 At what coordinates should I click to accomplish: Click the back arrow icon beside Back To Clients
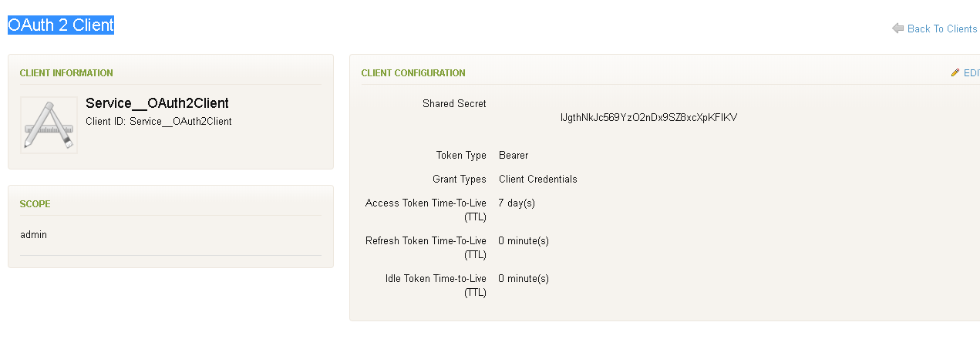(x=897, y=28)
